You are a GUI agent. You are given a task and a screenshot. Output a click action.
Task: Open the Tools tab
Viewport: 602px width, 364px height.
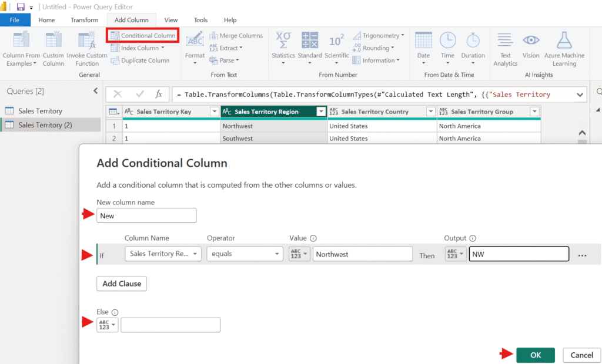pyautogui.click(x=200, y=20)
